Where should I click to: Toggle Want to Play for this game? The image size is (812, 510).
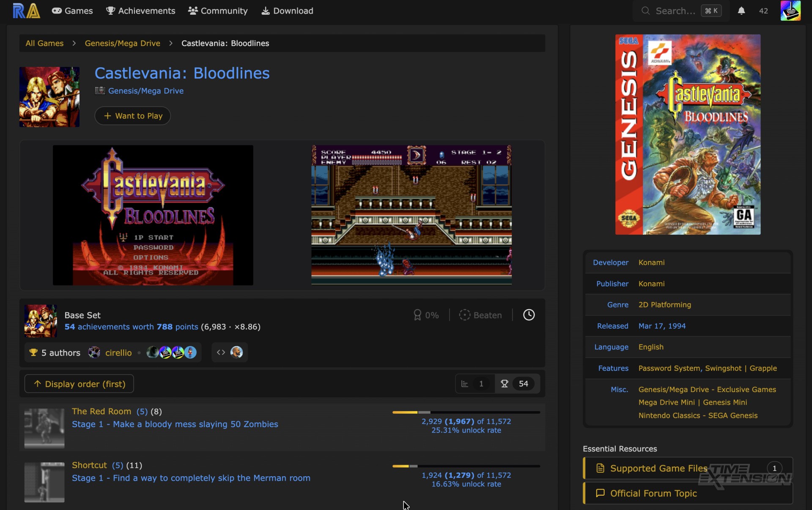coord(132,116)
